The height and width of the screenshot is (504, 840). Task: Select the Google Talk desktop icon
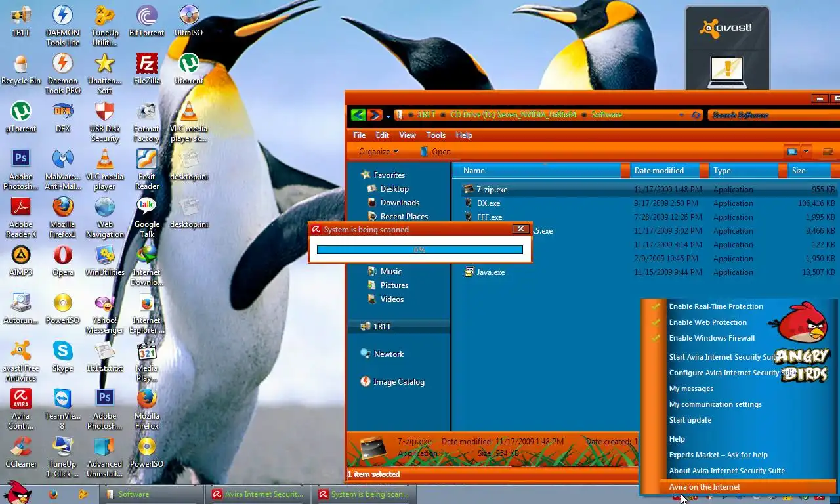(x=146, y=217)
